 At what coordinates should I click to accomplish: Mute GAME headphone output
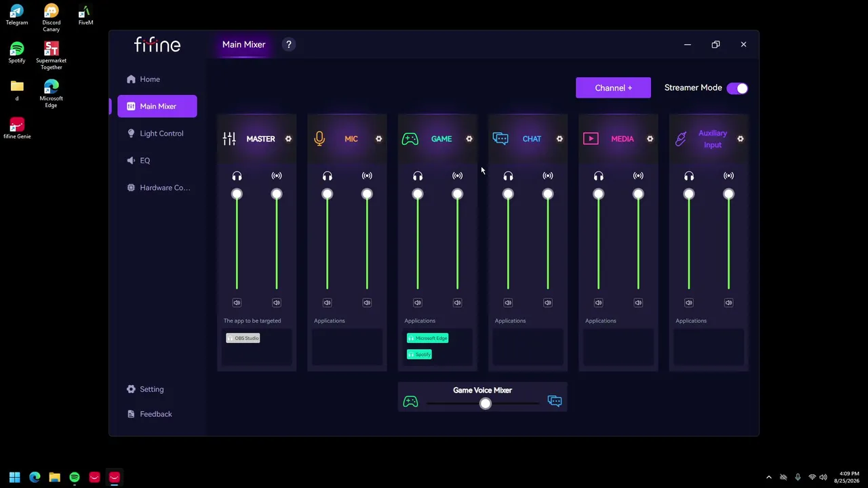(418, 303)
